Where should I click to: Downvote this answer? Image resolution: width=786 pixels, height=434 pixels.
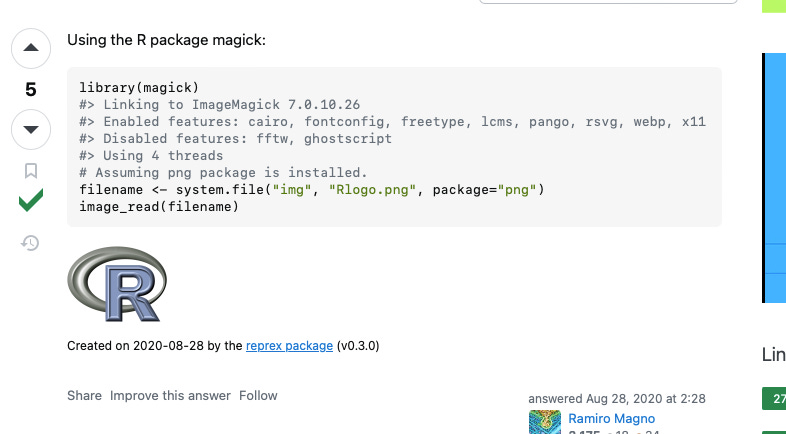(30, 129)
